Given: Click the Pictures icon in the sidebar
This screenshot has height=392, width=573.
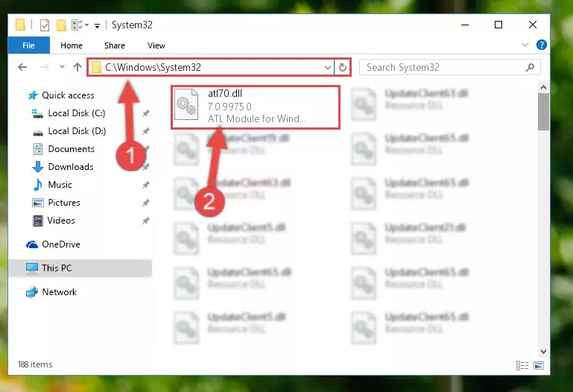Looking at the screenshot, I should [x=38, y=203].
